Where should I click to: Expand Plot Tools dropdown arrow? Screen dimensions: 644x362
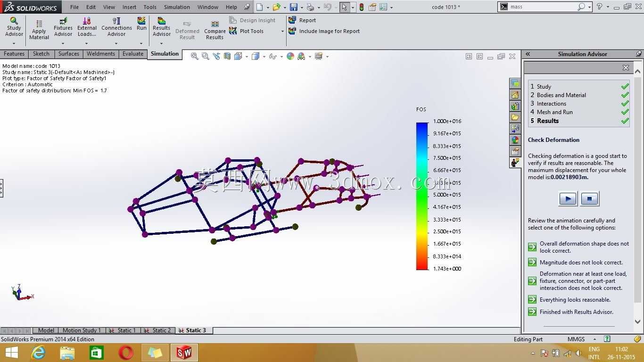pos(282,32)
